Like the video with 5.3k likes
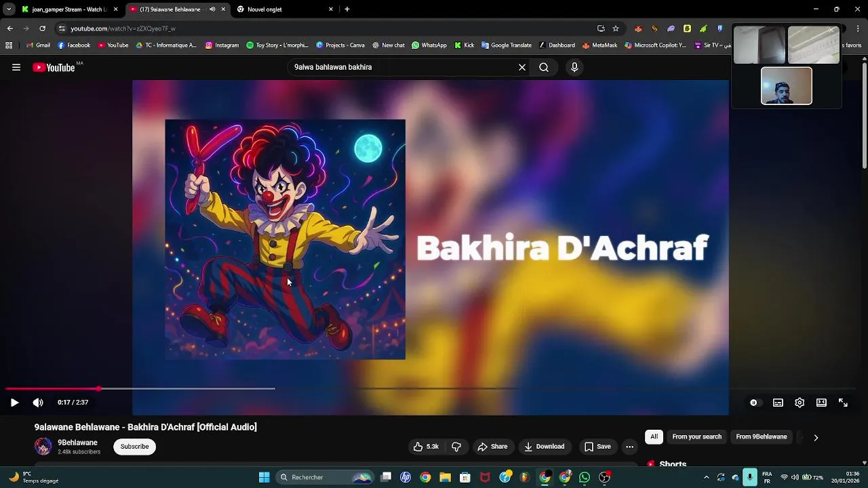 pyautogui.click(x=426, y=447)
